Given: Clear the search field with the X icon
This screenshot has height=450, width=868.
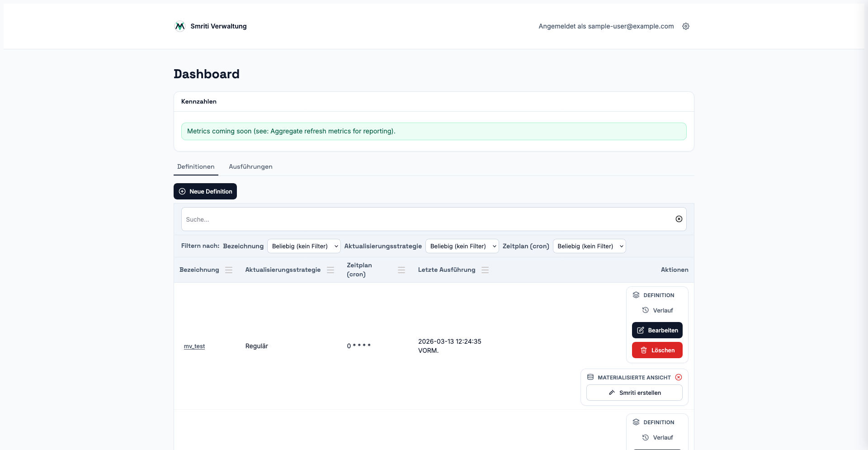Looking at the screenshot, I should (679, 219).
